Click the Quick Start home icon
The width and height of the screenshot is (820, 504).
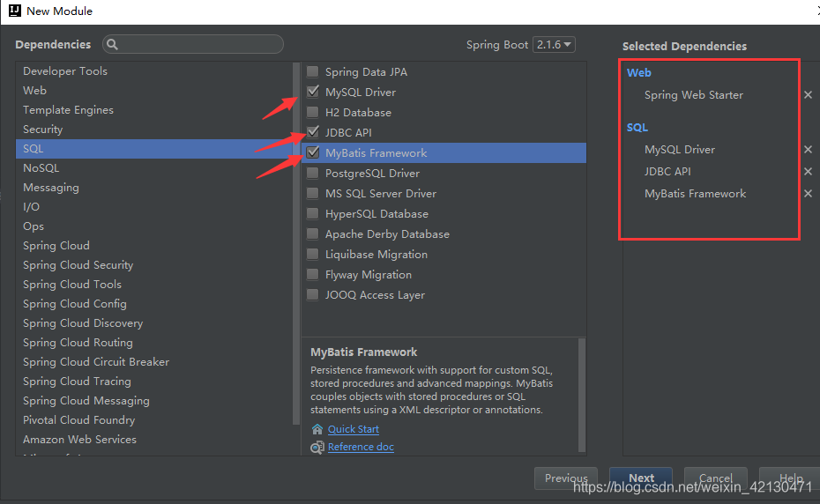tap(317, 429)
